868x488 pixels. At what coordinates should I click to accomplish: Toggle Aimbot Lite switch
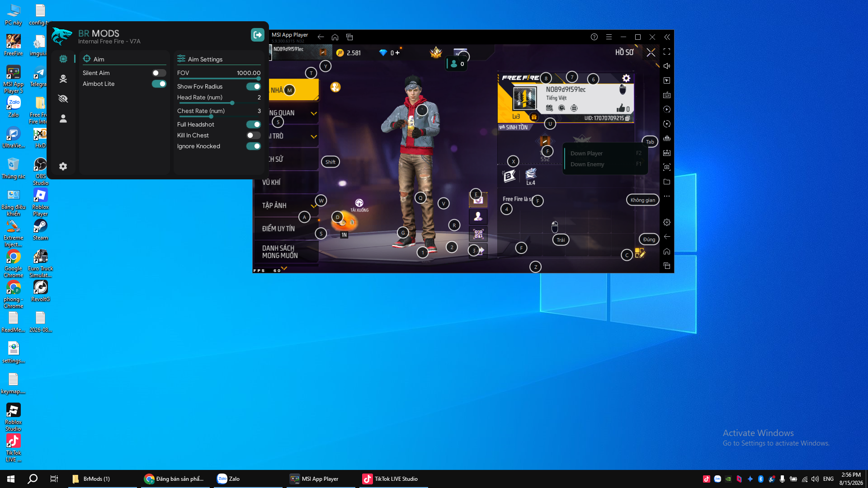point(159,84)
